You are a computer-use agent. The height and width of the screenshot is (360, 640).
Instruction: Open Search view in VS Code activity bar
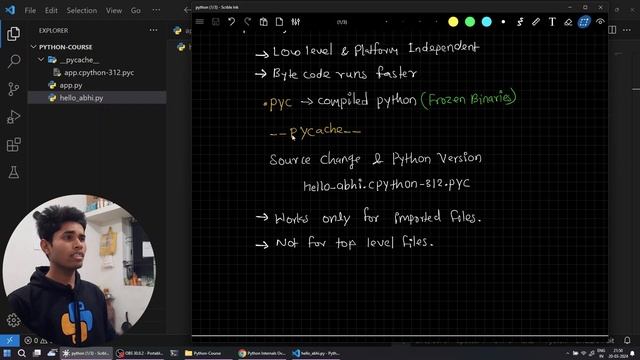click(13, 61)
